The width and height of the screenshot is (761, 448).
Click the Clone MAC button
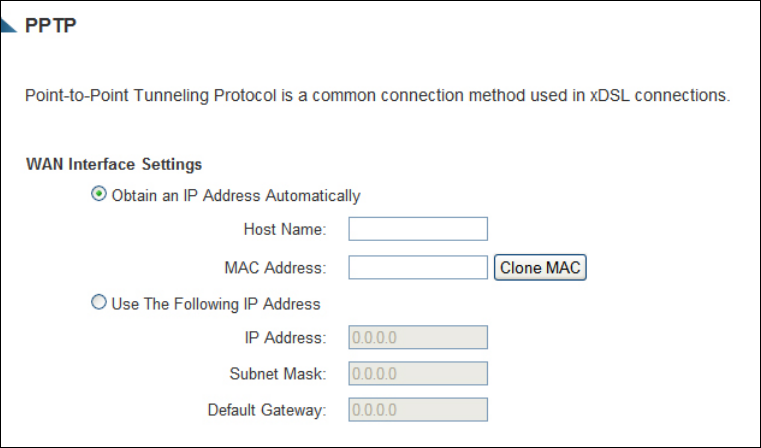click(x=540, y=267)
